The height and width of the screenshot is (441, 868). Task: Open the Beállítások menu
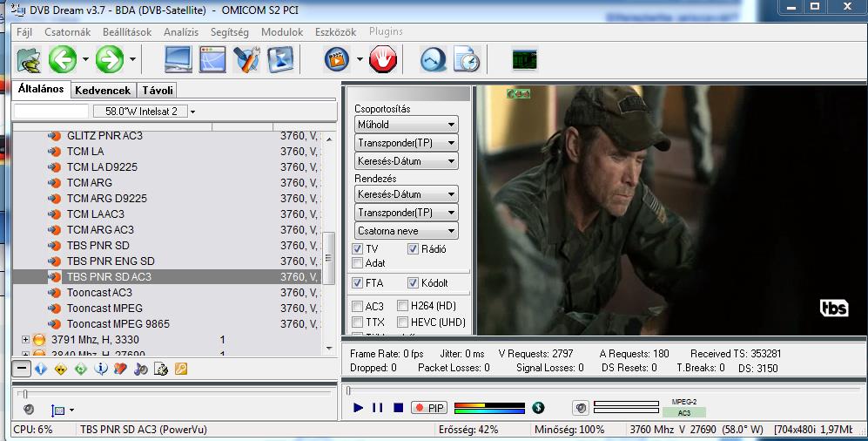(x=127, y=32)
